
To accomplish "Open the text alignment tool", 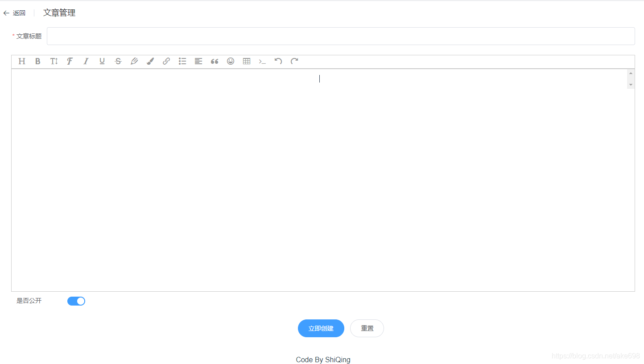I will point(198,62).
